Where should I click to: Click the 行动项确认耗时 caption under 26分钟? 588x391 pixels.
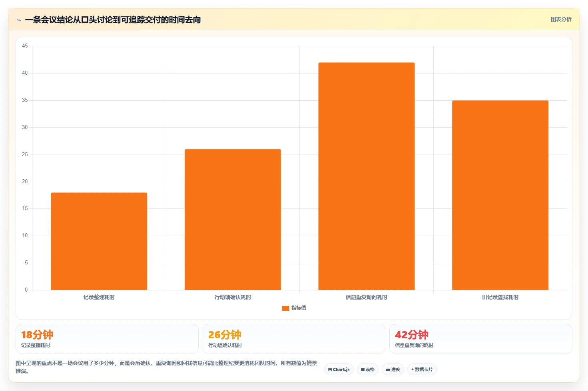click(225, 345)
